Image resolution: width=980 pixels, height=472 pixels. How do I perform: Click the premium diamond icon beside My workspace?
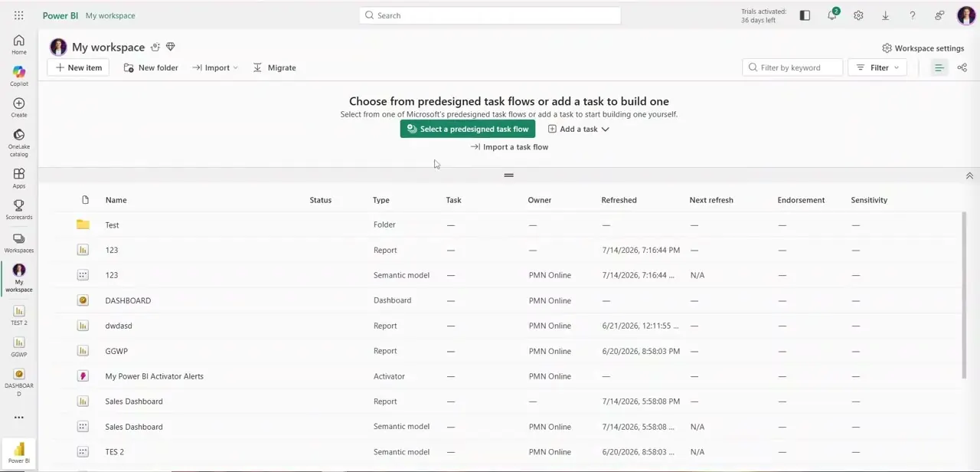point(171,48)
